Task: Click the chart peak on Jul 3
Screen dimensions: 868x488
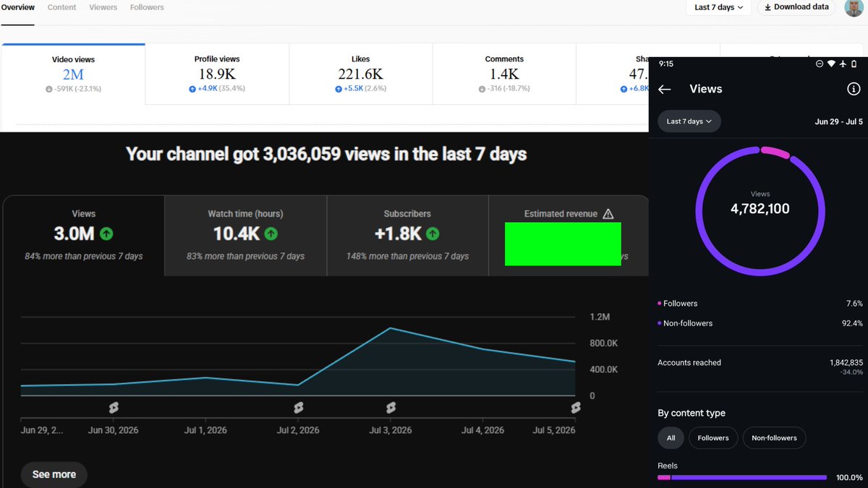Action: 391,328
